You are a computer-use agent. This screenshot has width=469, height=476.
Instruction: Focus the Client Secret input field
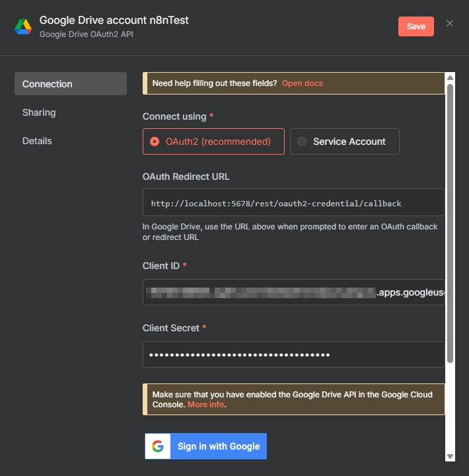(294, 354)
